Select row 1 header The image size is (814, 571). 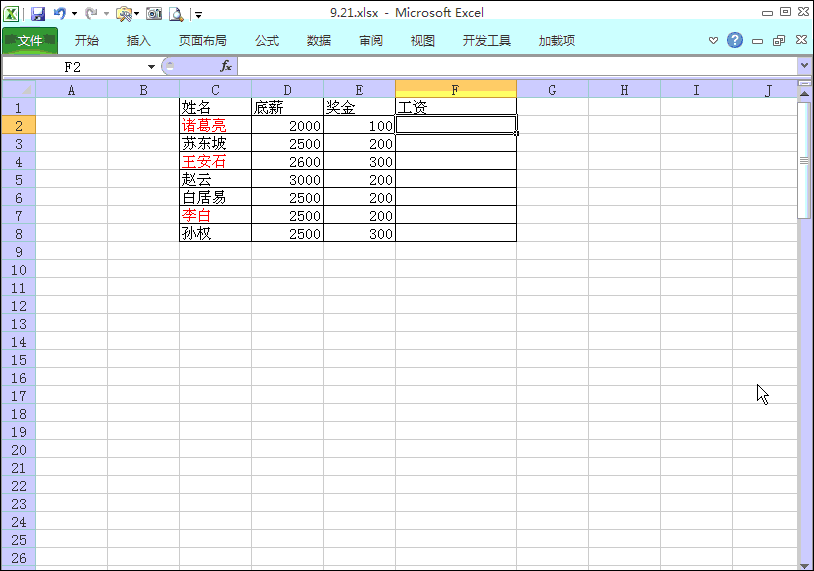(x=19, y=107)
